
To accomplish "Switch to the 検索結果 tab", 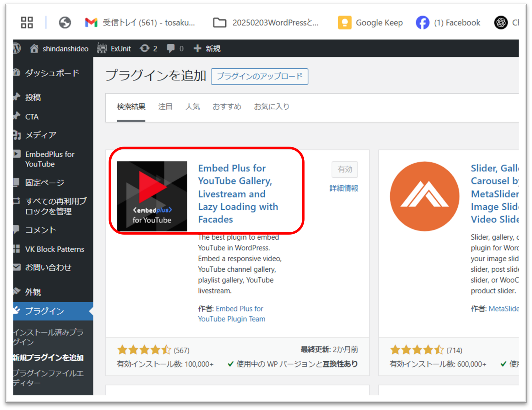I will [131, 107].
